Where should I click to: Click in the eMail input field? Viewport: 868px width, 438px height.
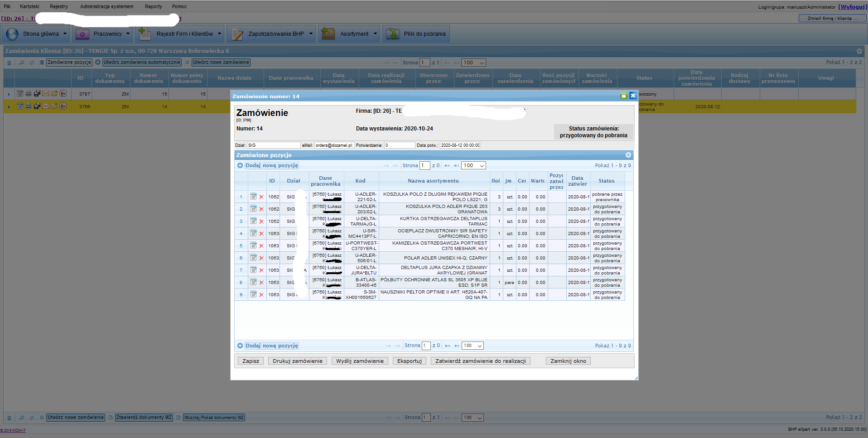click(x=334, y=145)
